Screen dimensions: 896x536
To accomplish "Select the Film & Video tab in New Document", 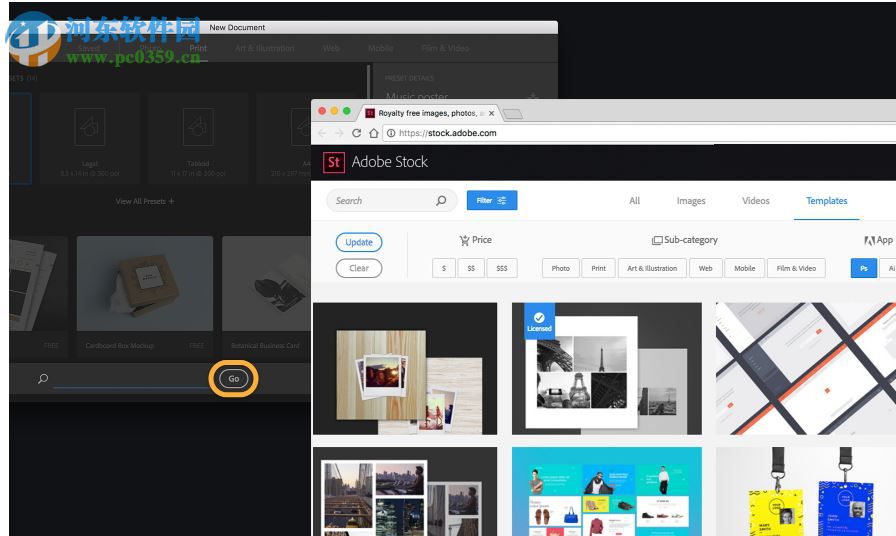I will coord(445,49).
